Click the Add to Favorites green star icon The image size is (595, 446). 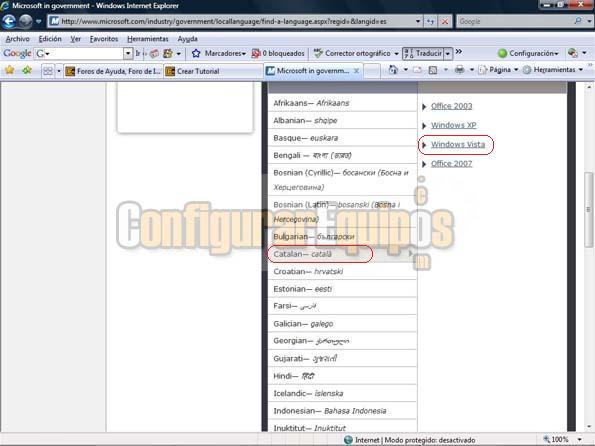coord(27,70)
